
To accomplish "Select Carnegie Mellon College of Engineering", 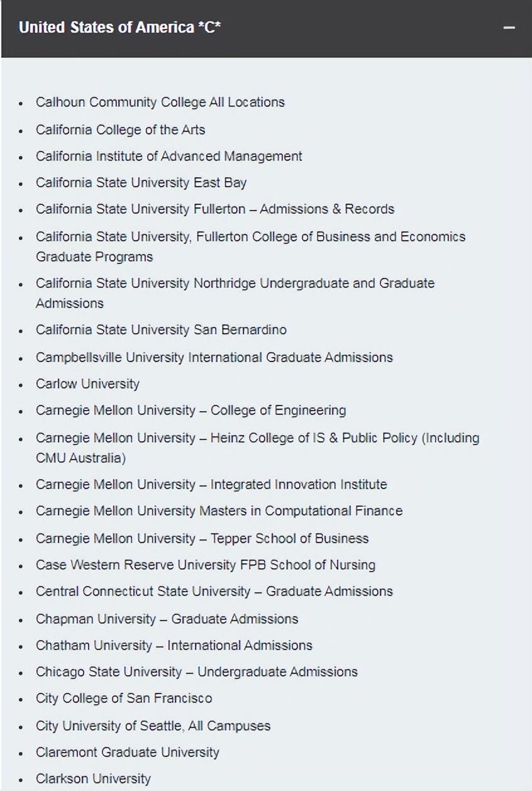I will pos(191,411).
